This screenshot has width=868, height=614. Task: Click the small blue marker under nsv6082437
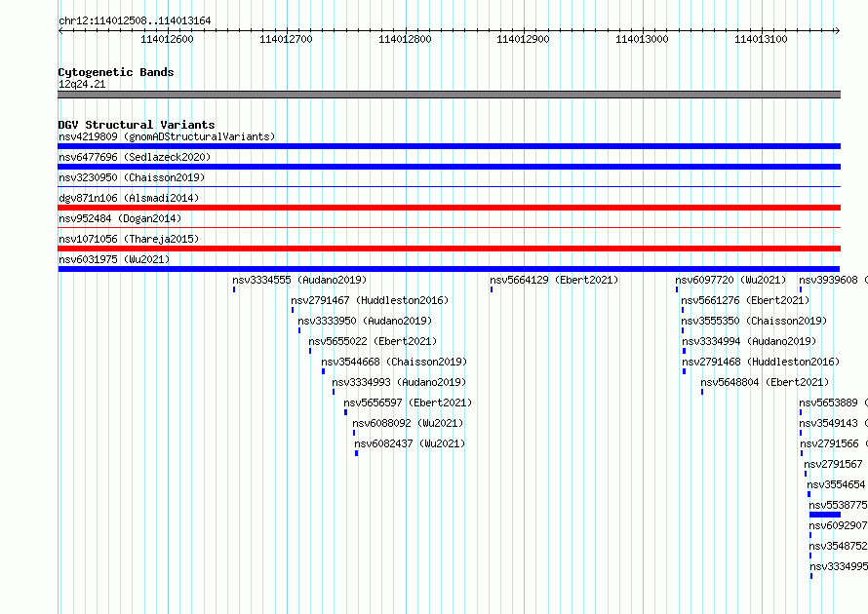[357, 453]
